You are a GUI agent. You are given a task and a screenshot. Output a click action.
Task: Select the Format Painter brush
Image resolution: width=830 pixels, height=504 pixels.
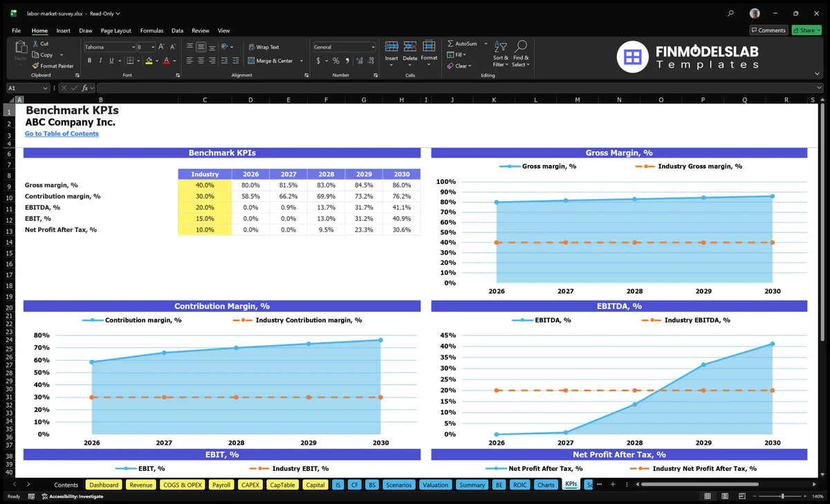tap(35, 66)
